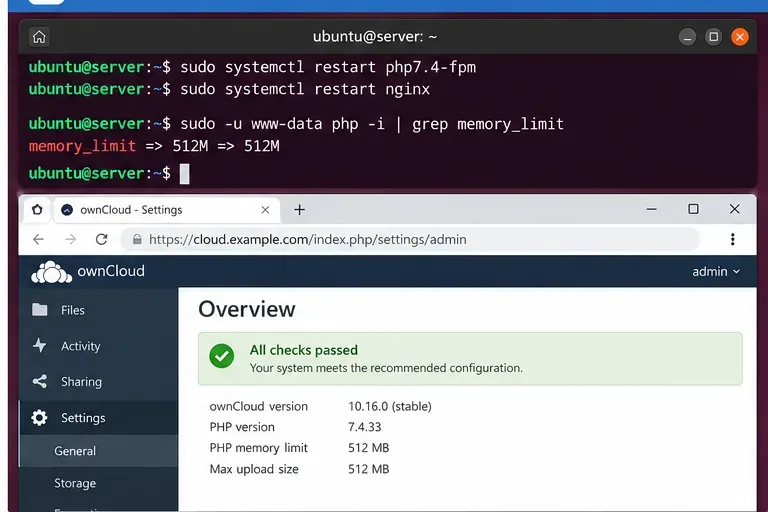The image size is (768, 512).
Task: Click the Sharing icon in sidebar
Action: (40, 382)
